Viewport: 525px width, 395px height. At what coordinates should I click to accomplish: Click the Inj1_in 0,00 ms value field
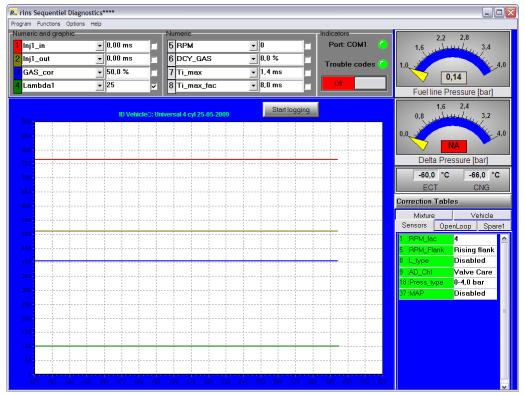[x=127, y=46]
